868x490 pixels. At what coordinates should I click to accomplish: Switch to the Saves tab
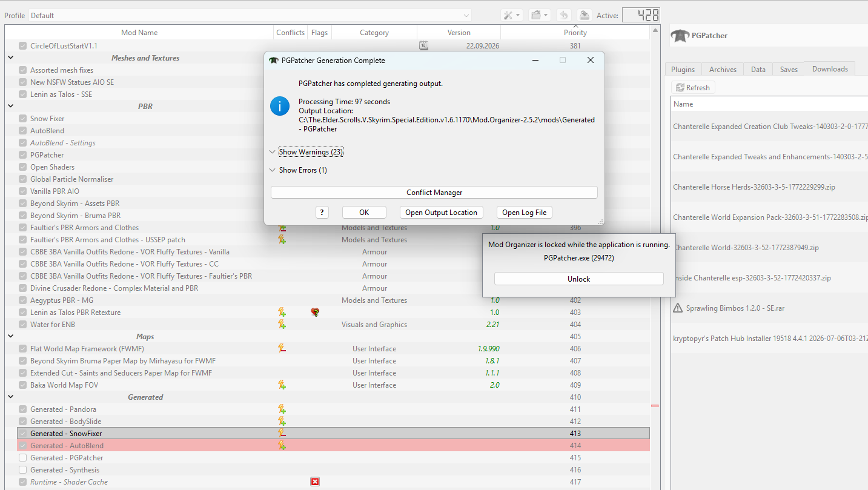(x=789, y=70)
